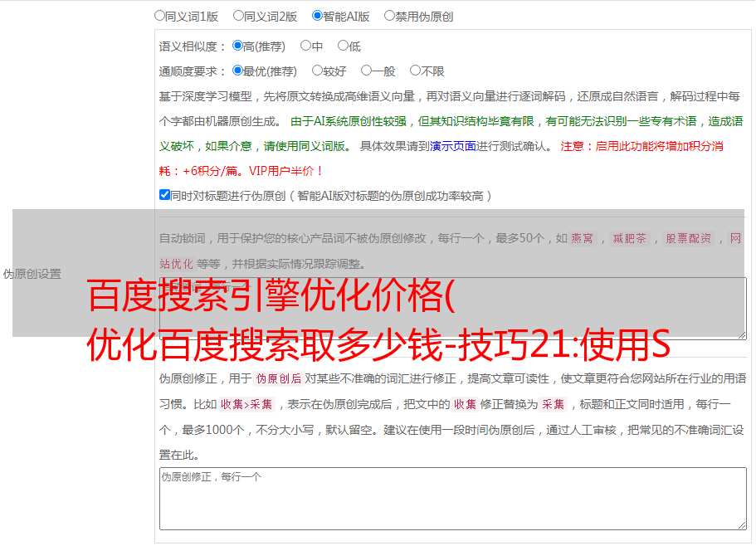Click the 燕窝 example keyword tag
Viewport: 756px width, 546px height.
tap(583, 239)
